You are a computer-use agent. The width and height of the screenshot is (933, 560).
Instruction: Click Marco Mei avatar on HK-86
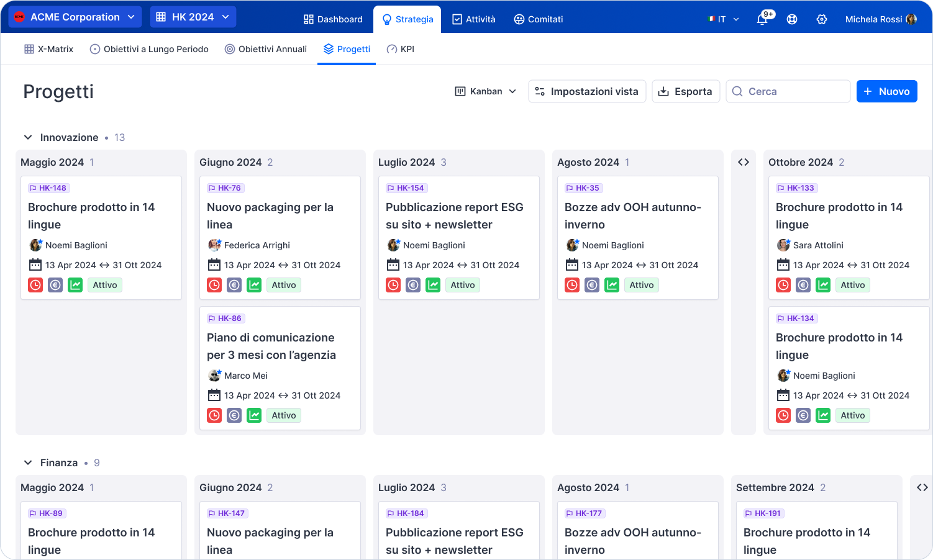pyautogui.click(x=215, y=376)
